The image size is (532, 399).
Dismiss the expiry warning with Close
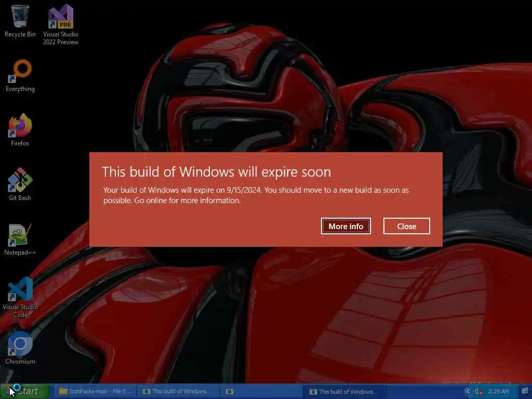(406, 226)
